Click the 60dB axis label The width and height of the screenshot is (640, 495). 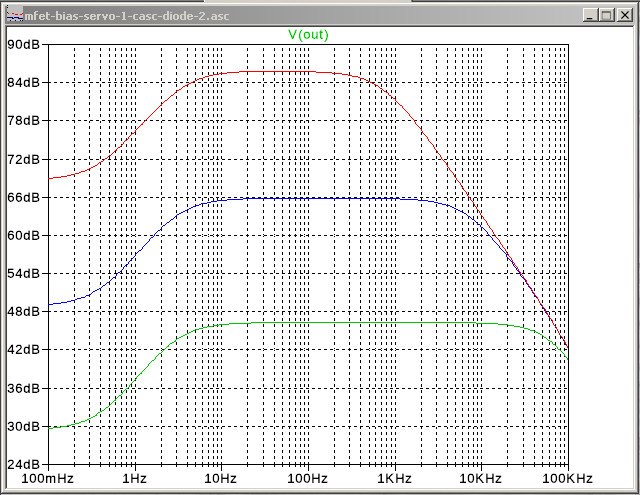click(x=23, y=235)
